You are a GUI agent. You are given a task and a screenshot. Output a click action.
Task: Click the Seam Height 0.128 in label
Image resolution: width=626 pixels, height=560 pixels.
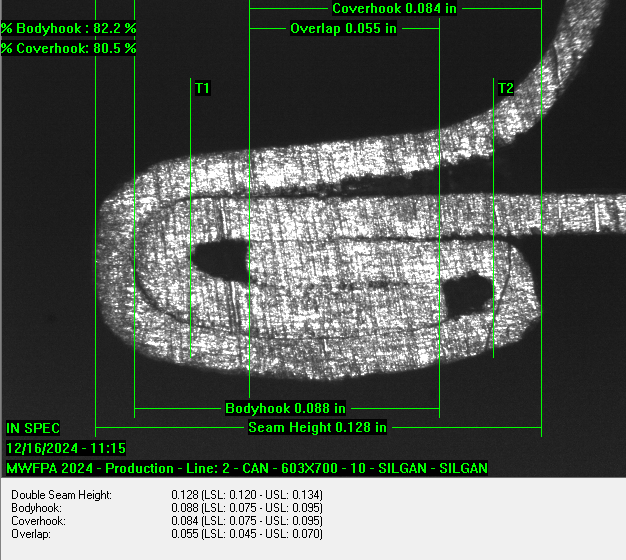click(x=317, y=427)
